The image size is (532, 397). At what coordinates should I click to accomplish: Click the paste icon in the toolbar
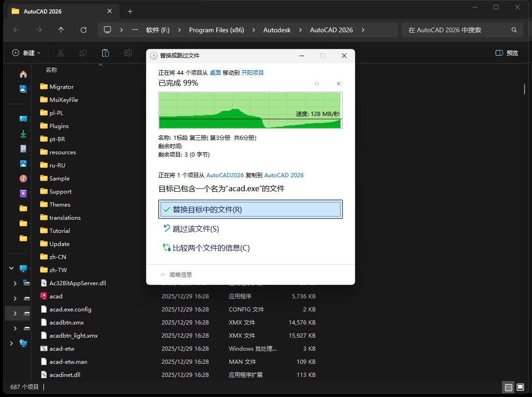[106, 53]
